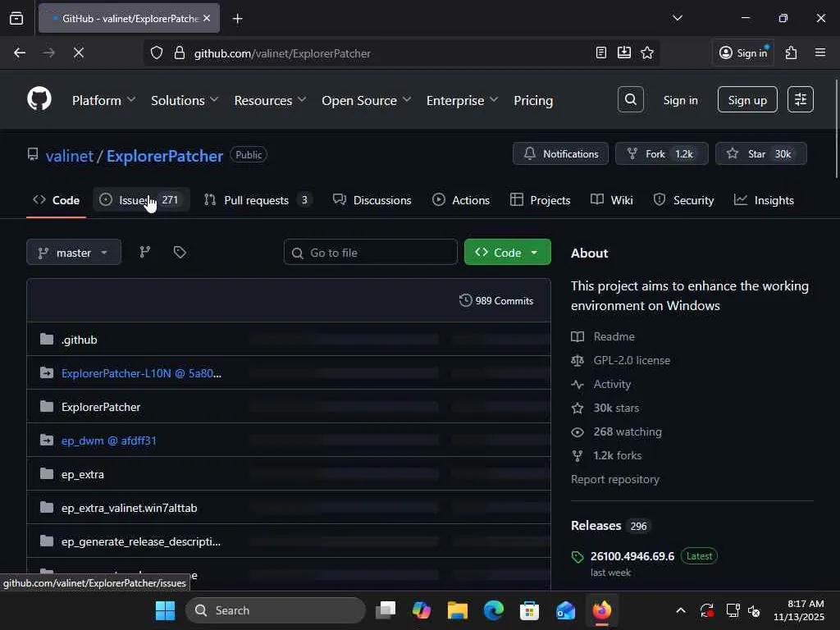The width and height of the screenshot is (840, 630).
Task: Open ep_dwm submodule link
Action: pyautogui.click(x=109, y=441)
